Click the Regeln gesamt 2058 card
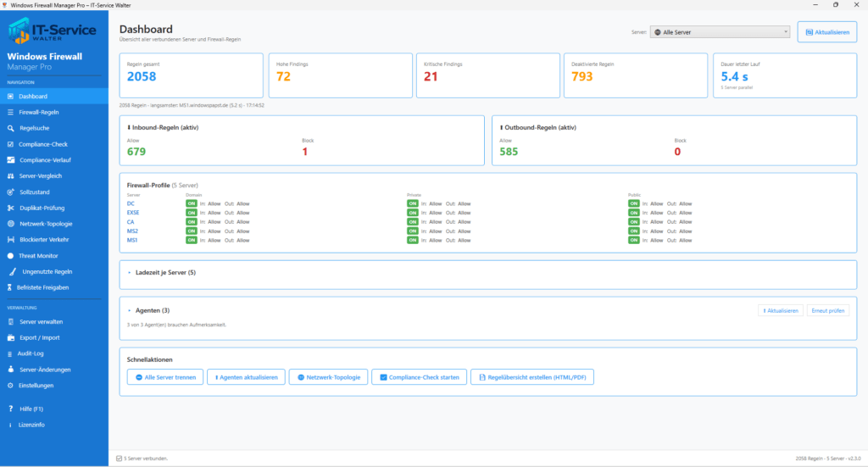This screenshot has width=868, height=467. tap(191, 75)
